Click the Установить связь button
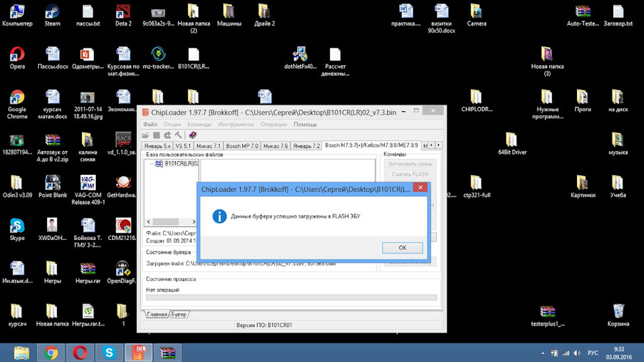 click(x=411, y=164)
